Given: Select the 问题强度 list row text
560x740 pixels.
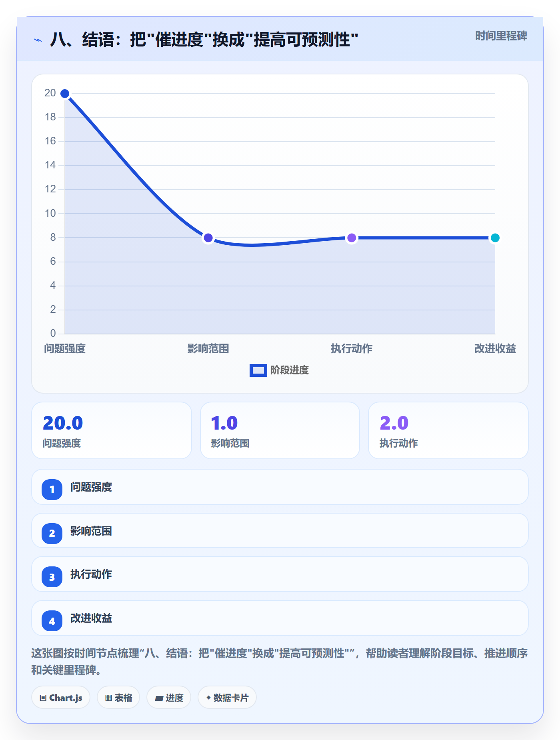Looking at the screenshot, I should [91, 487].
